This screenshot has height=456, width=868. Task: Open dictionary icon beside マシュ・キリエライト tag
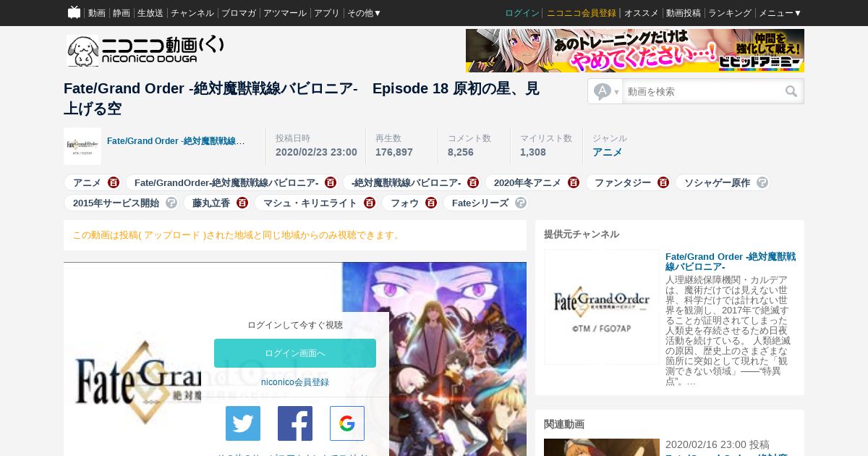370,203
